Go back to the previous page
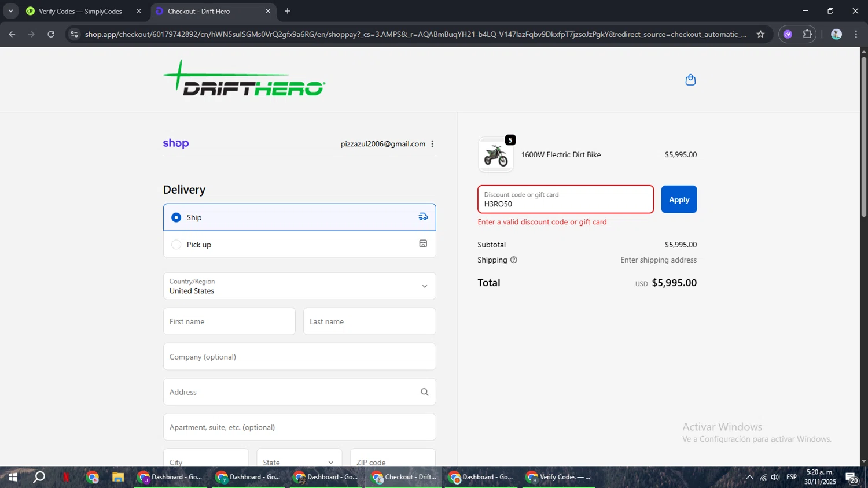868x488 pixels. tap(12, 34)
